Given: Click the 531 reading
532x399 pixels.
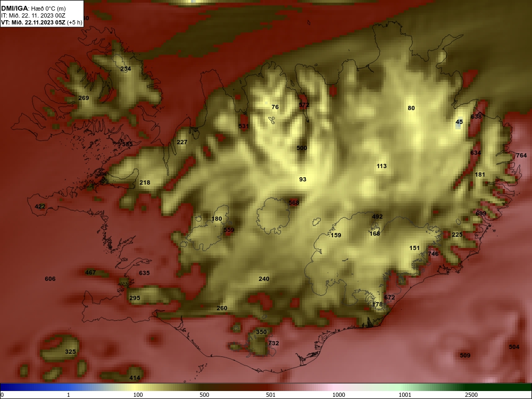Looking at the screenshot, I should tap(244, 126).
